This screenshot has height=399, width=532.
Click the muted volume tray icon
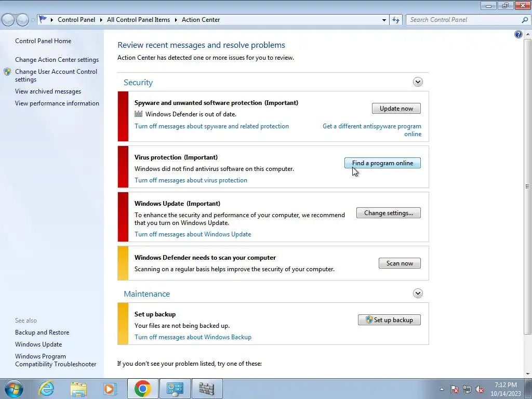(x=480, y=389)
